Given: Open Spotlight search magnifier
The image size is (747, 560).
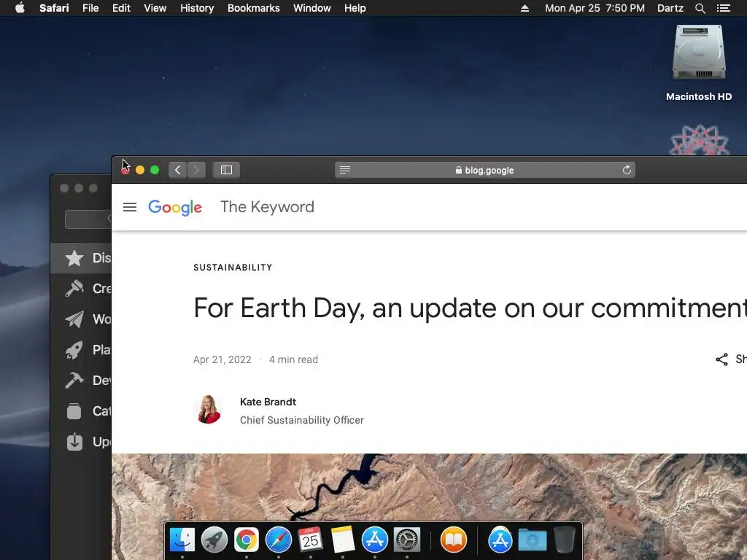Looking at the screenshot, I should 700,8.
